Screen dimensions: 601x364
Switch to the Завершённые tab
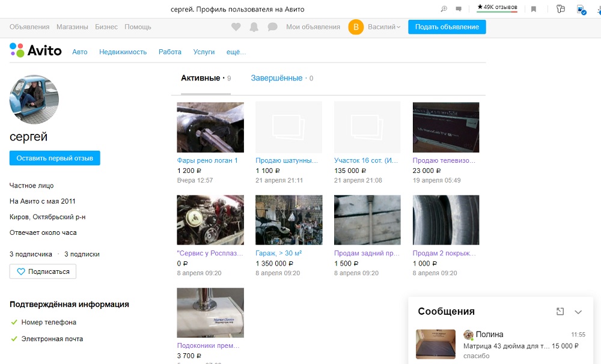(276, 78)
